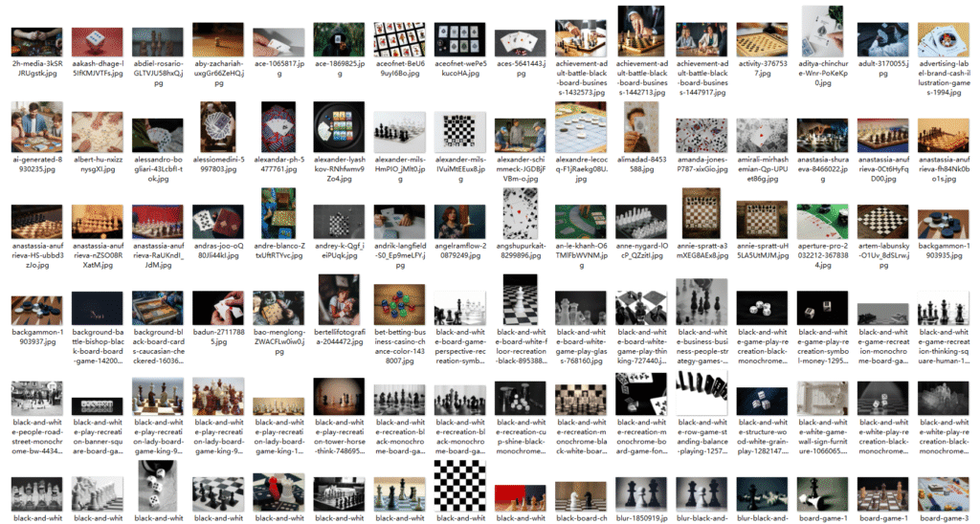The height and width of the screenshot is (524, 980).
Task: Select the anne-nygard-lOcP_QZzitI.jpg thumbnail
Action: [x=641, y=222]
